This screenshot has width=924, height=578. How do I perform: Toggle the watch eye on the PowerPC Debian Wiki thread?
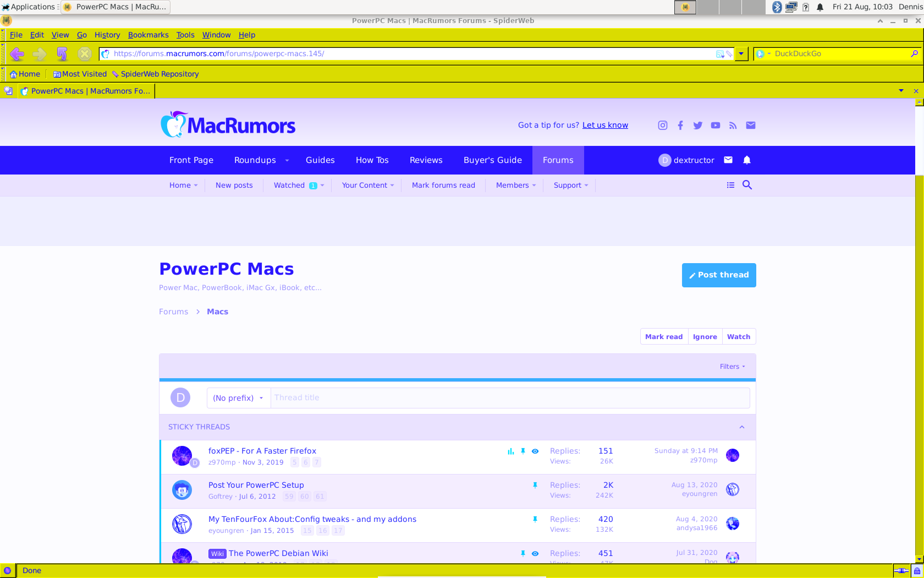point(535,553)
